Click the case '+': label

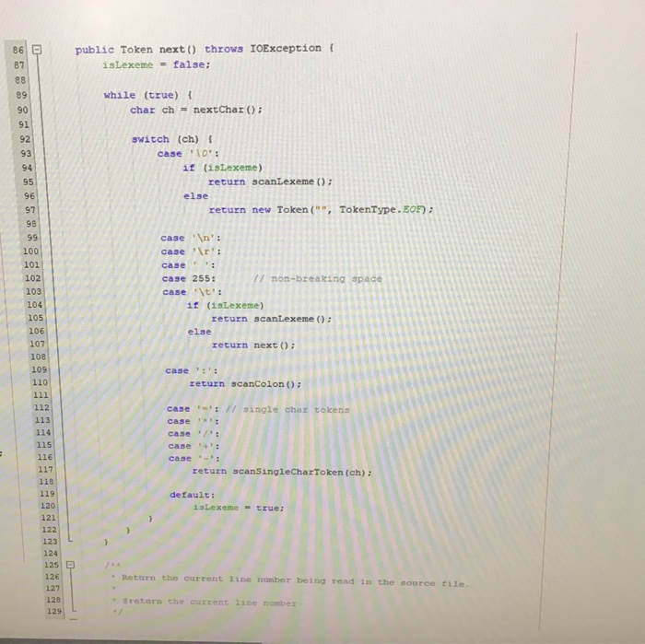[193, 446]
